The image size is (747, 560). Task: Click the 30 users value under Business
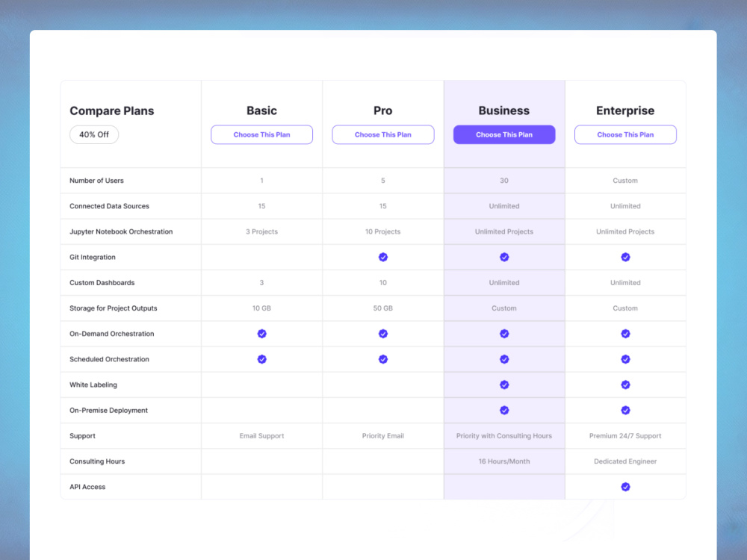tap(504, 181)
